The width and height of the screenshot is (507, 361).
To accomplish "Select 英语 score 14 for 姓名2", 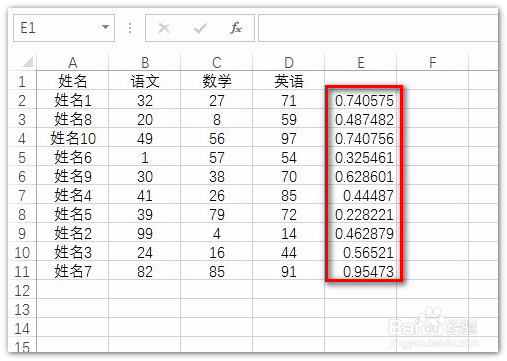I will point(288,233).
